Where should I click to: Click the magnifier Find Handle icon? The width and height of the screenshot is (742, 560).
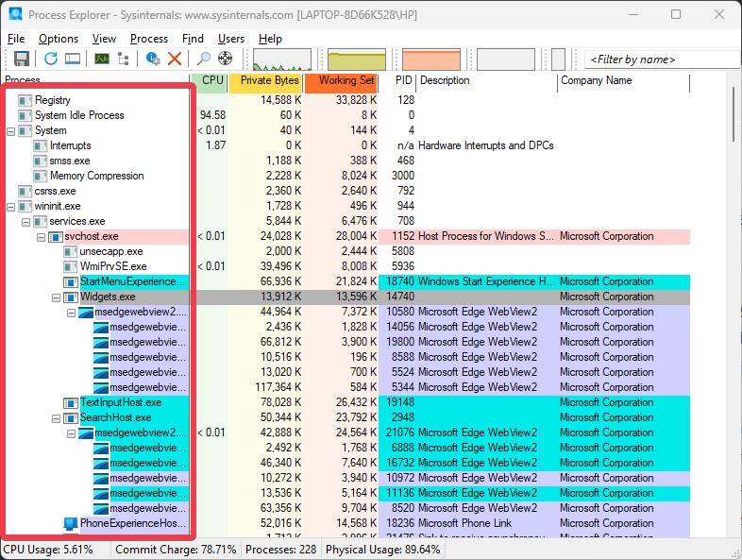coord(204,59)
